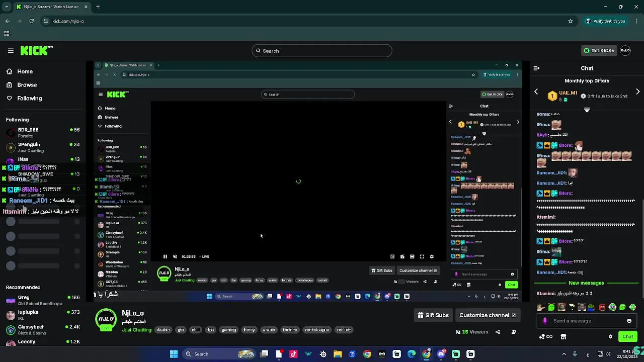Open the browser three-dot menu

click(x=636, y=21)
